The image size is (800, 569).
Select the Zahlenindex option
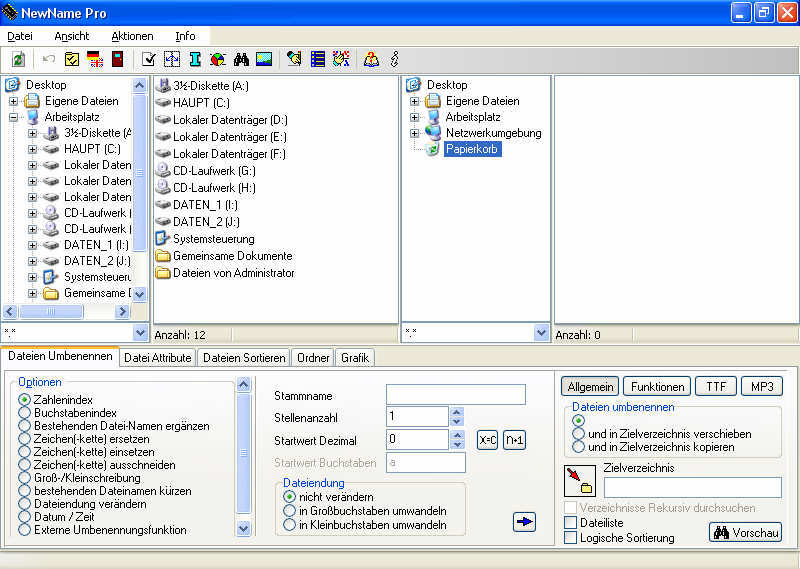(24, 399)
